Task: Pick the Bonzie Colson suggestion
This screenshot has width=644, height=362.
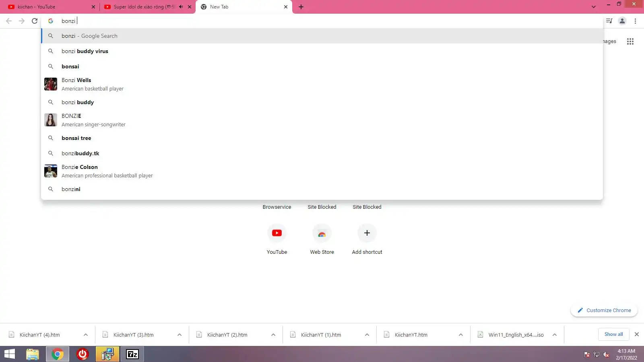Action: pyautogui.click(x=322, y=171)
